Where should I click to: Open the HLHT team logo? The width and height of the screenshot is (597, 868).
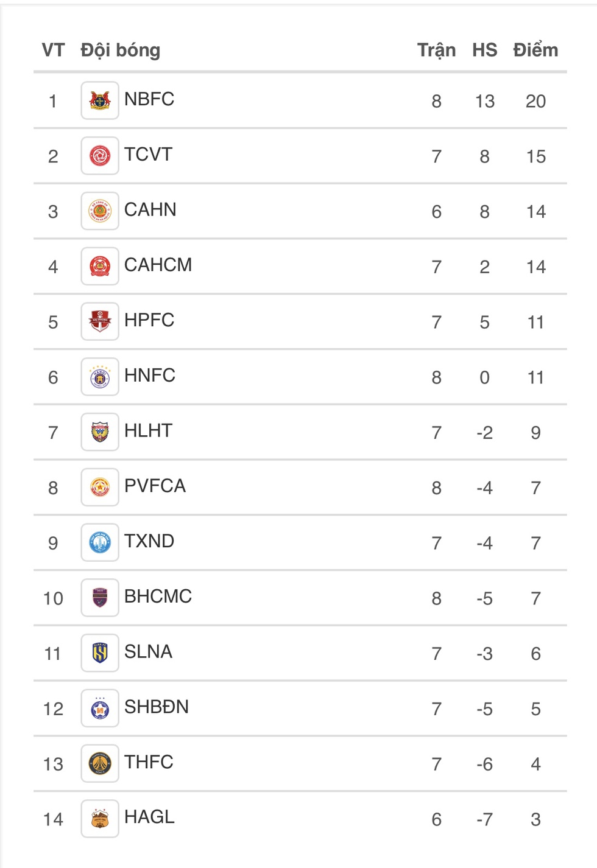(100, 432)
